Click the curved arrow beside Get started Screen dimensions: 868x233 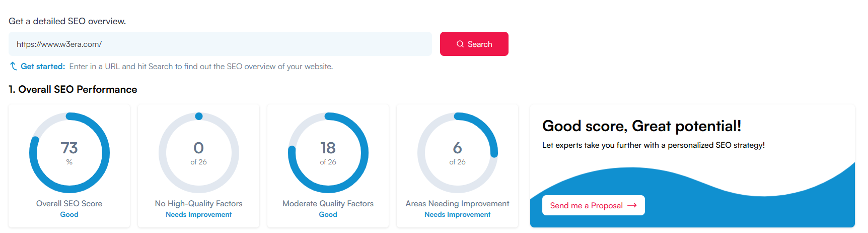pos(14,66)
